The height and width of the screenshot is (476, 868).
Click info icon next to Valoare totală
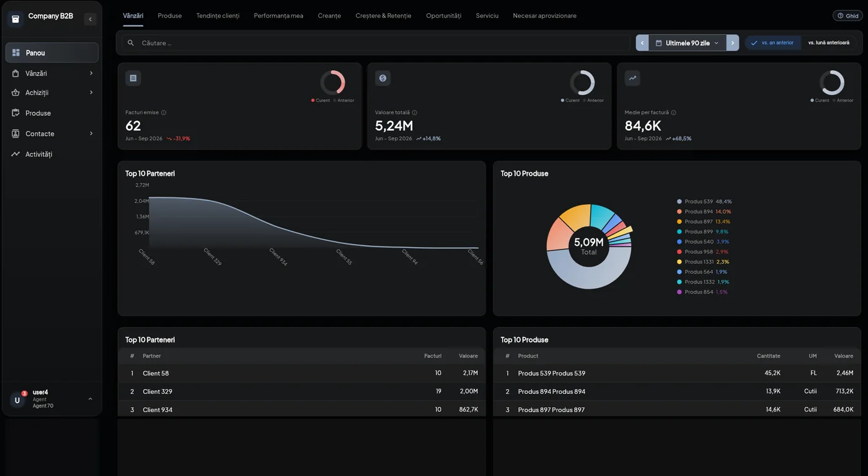(414, 112)
